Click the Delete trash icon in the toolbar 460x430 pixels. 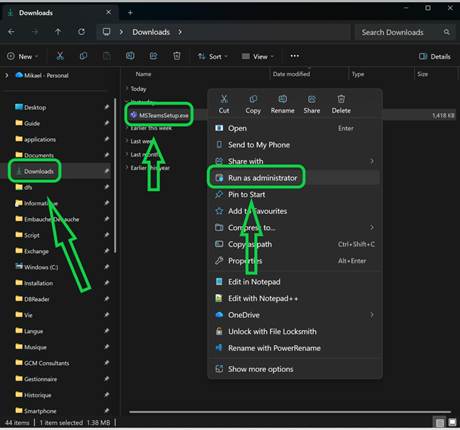pos(177,56)
